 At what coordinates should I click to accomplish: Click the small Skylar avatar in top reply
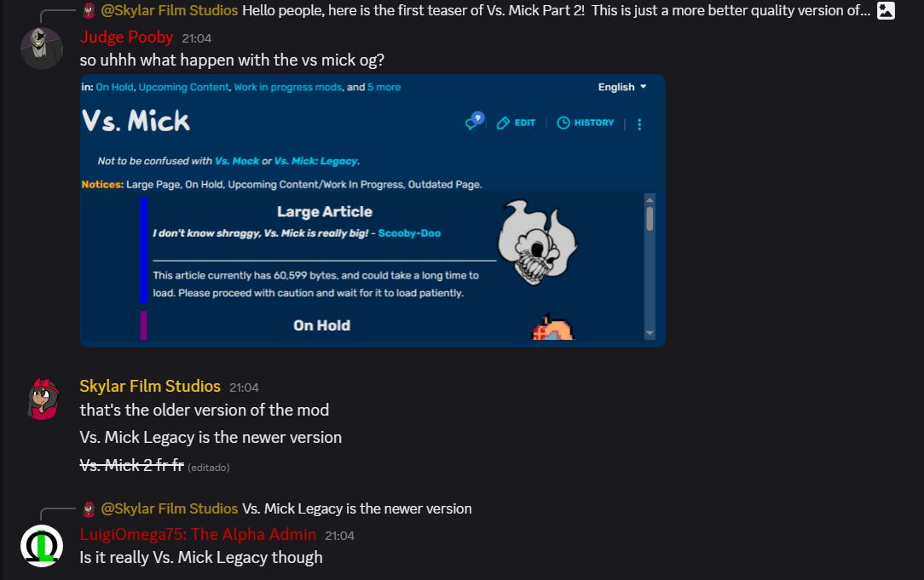89,10
